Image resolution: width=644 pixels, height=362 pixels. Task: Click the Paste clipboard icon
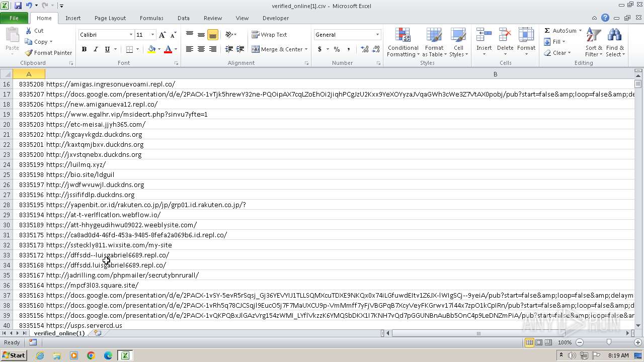coord(12,36)
